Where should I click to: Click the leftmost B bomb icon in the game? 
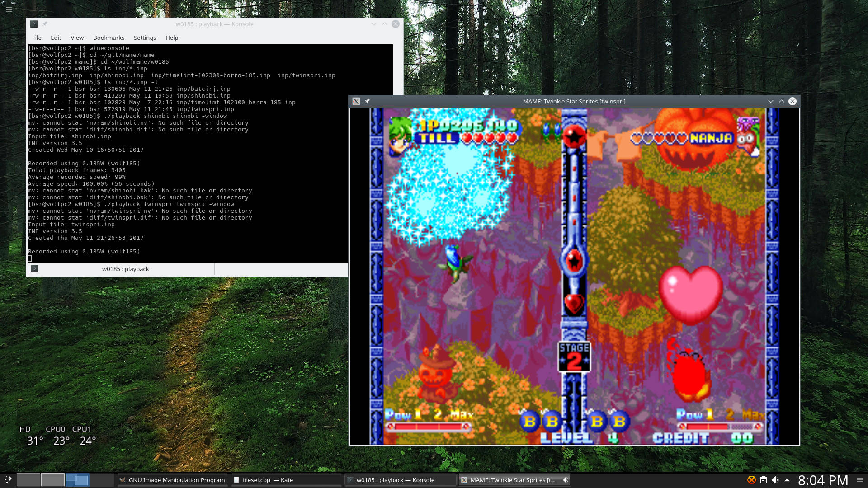click(530, 422)
